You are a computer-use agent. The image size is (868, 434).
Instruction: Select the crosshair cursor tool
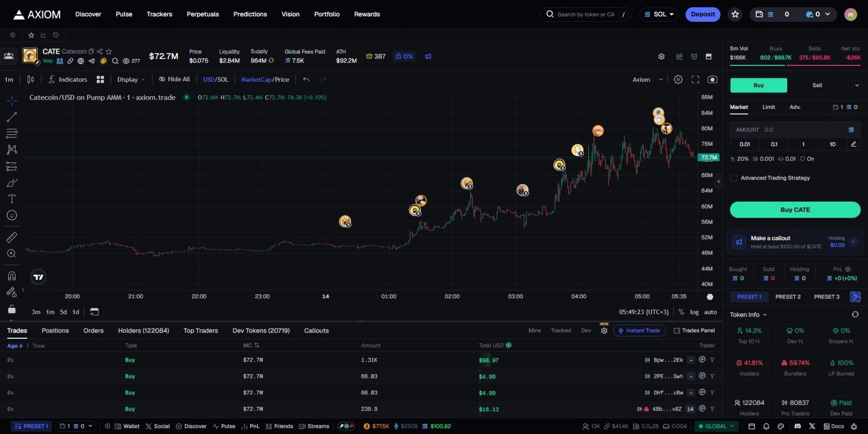pos(12,101)
